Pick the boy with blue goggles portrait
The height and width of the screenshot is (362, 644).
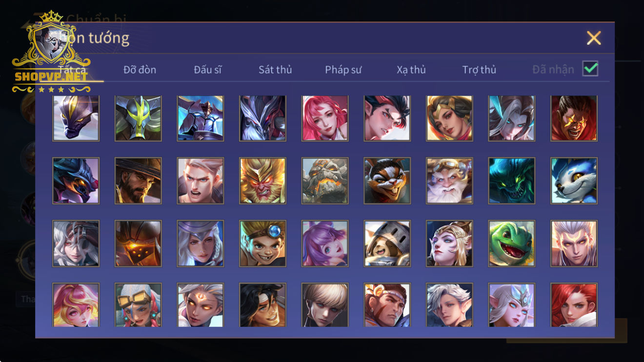click(x=262, y=244)
